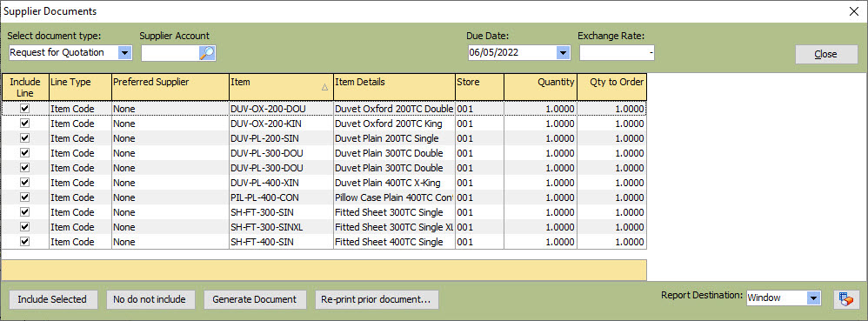Screen dimensions: 868x321
Task: Uncheck the DUV-PL-200-SIN include checkbox
Action: (x=25, y=138)
